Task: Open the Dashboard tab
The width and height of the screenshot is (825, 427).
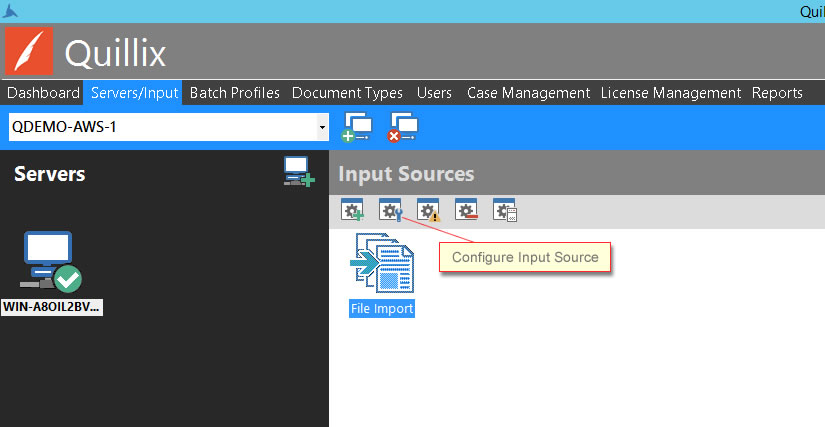Action: pos(43,93)
